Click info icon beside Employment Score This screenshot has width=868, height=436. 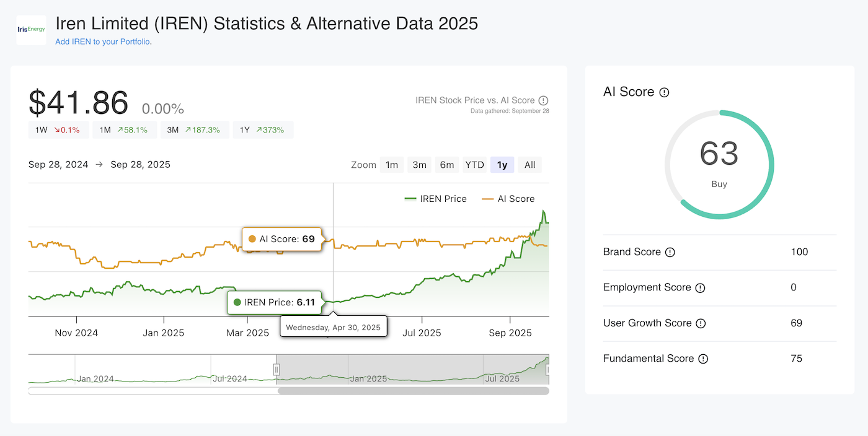click(700, 288)
